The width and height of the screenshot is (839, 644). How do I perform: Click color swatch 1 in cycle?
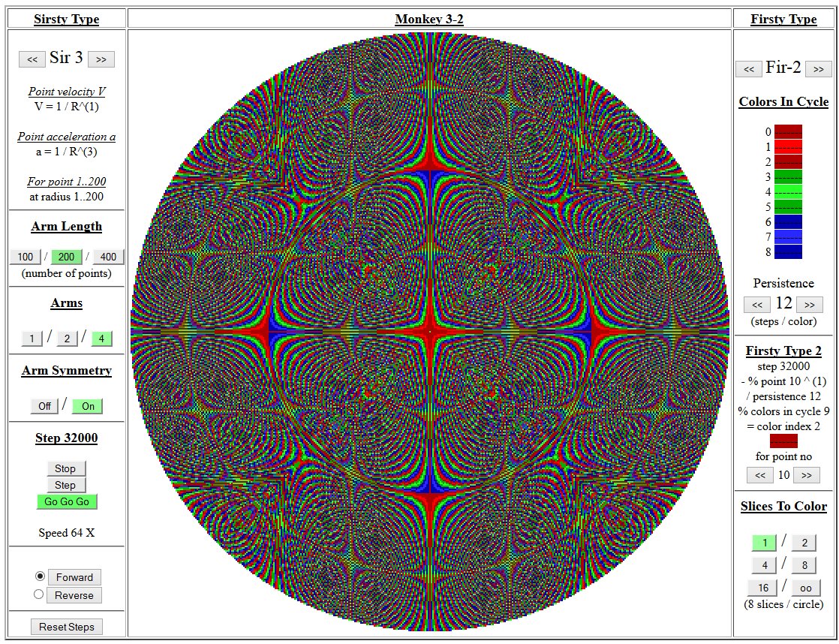(x=788, y=146)
